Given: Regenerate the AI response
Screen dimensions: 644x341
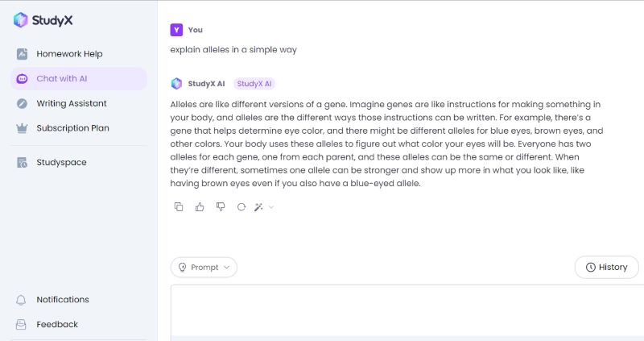Looking at the screenshot, I should (x=241, y=207).
